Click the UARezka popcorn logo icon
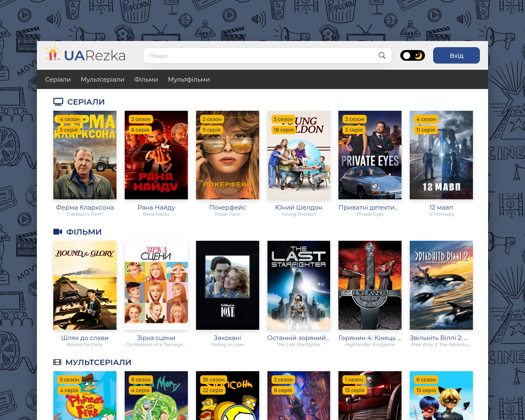The width and height of the screenshot is (525, 420). (x=53, y=54)
